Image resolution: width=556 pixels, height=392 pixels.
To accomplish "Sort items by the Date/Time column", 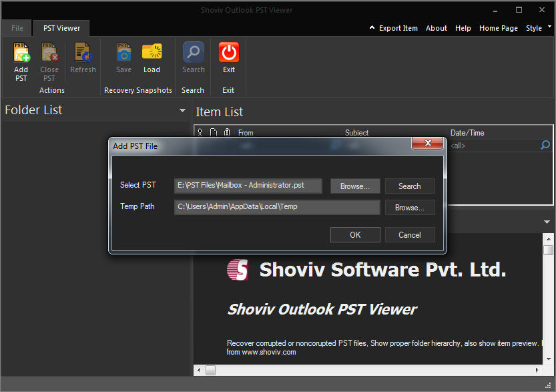I will [467, 133].
